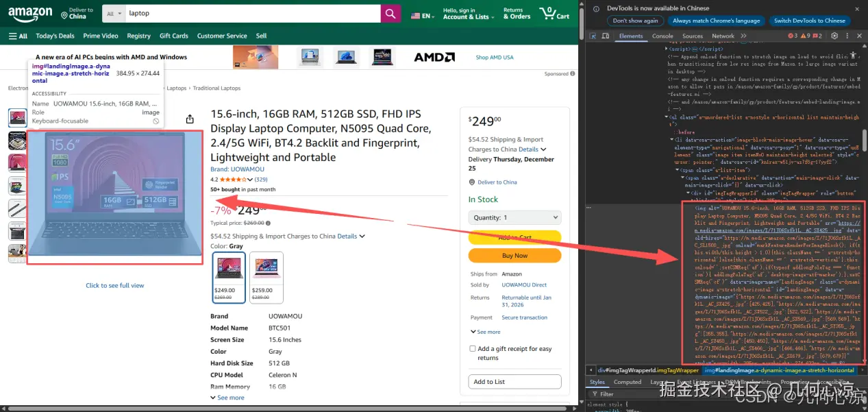
Task: Check the gift receipt checkbox
Action: (473, 348)
